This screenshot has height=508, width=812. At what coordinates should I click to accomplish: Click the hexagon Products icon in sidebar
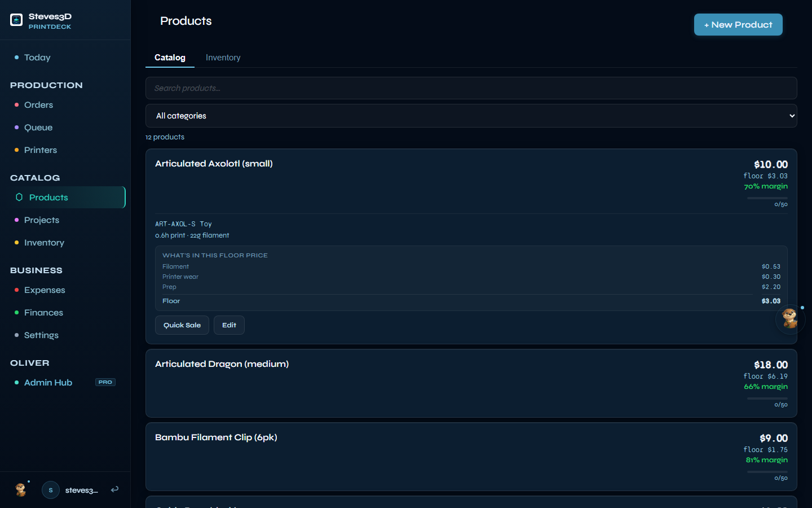pyautogui.click(x=19, y=198)
